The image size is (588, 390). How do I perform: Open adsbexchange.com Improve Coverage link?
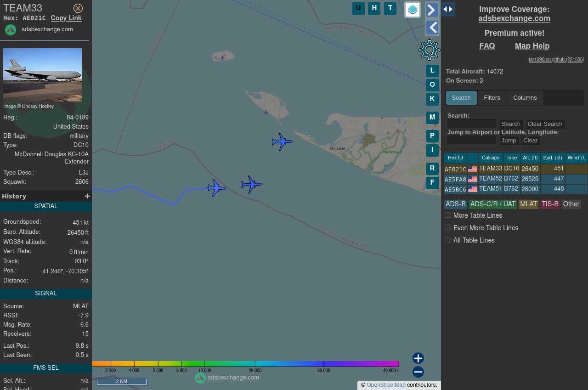(514, 19)
